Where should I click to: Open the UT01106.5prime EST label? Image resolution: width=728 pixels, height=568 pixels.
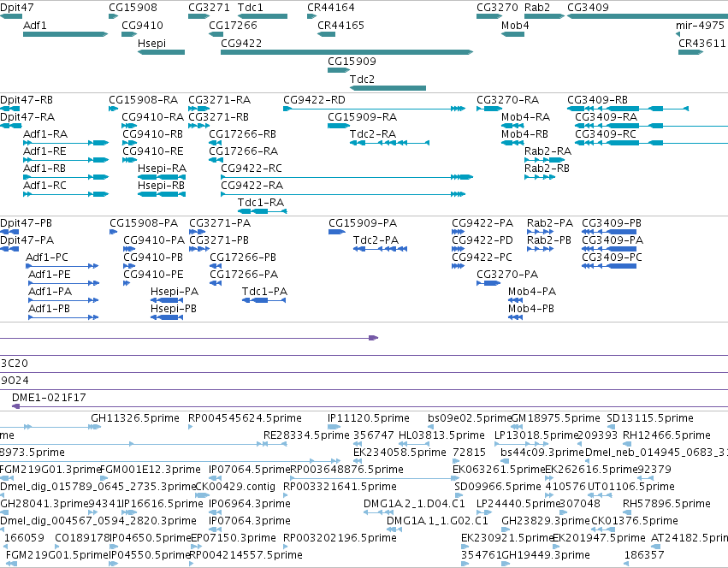click(631, 487)
